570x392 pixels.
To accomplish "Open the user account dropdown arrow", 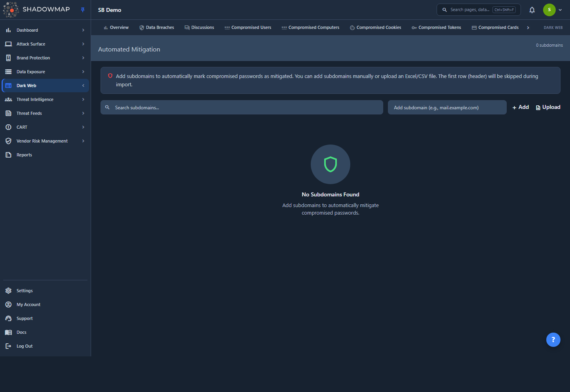I will [560, 10].
